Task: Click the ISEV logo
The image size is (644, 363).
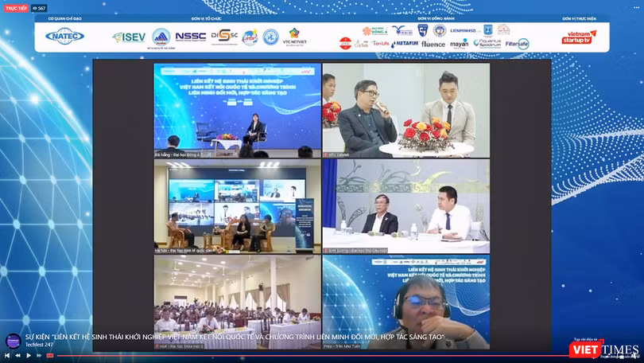Action: coord(129,37)
